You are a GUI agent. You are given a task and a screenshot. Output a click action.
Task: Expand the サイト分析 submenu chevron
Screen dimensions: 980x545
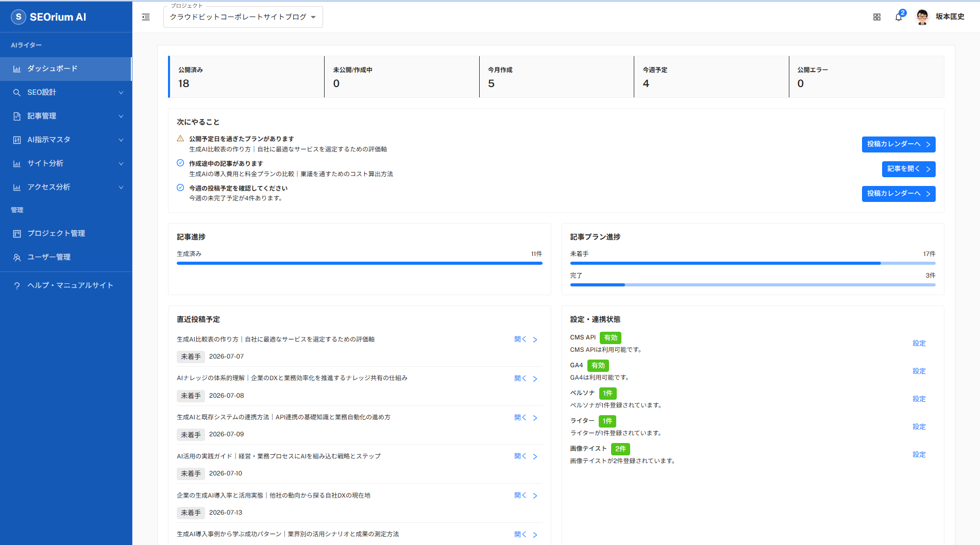click(x=121, y=164)
